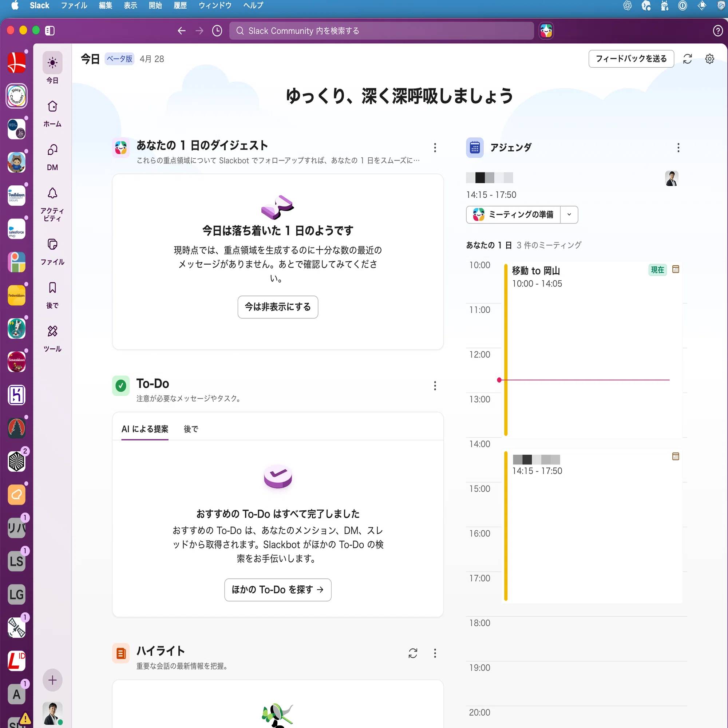Click the アジェンダ calendar section icon
728x728 pixels.
point(475,147)
